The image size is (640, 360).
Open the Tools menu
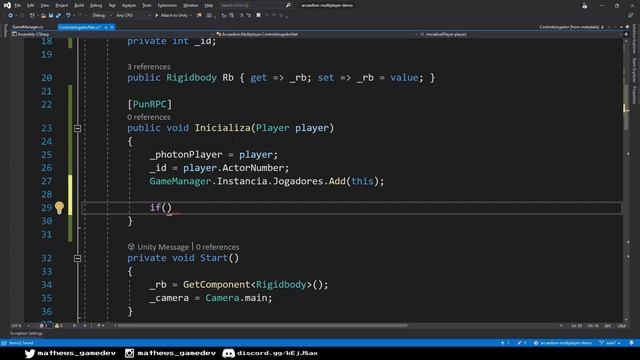tap(147, 5)
